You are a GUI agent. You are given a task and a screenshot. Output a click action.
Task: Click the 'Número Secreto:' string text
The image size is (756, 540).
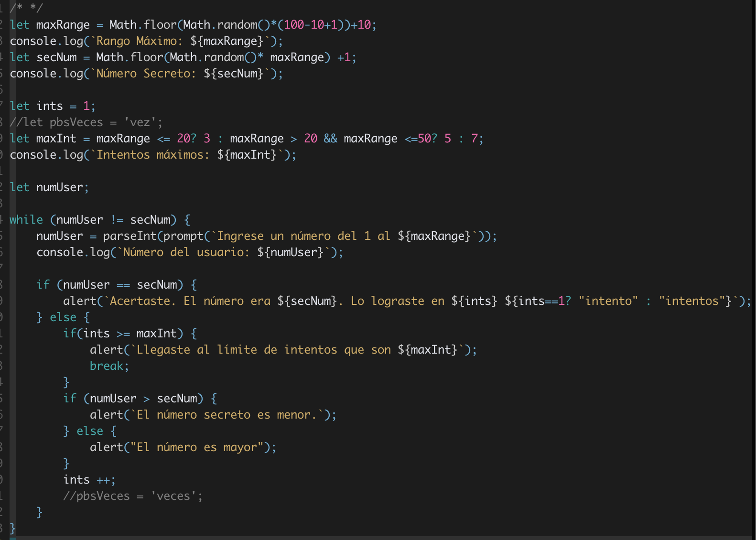coord(146,74)
